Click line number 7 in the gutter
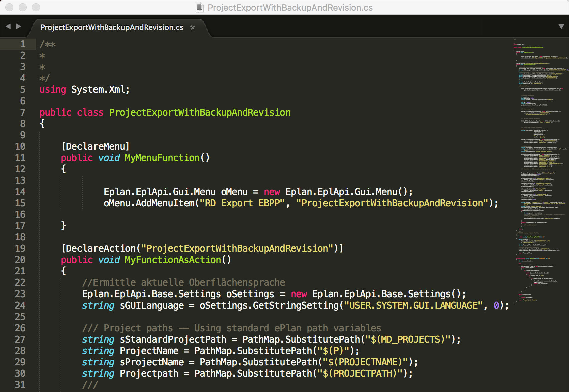Screen dimensions: 569x392 tap(22, 112)
